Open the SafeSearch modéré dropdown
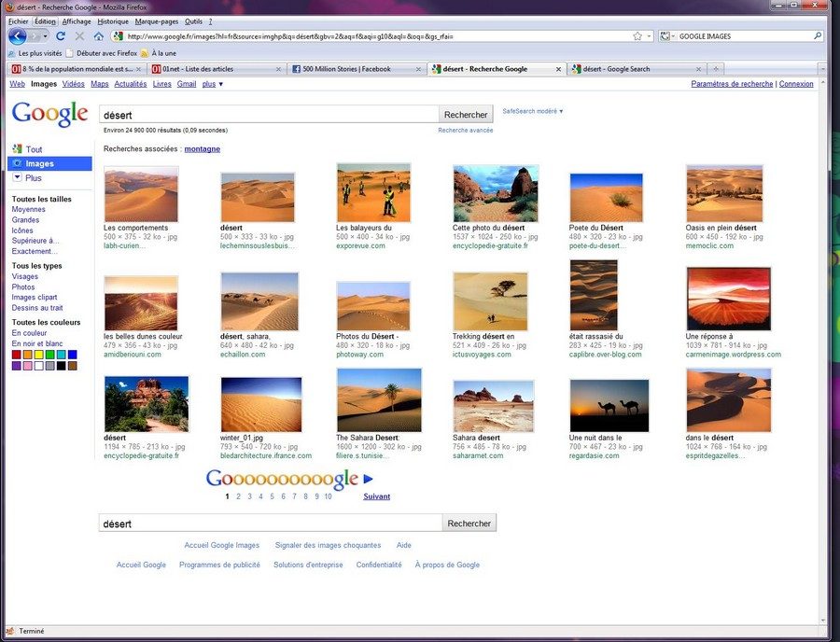This screenshot has height=642, width=840. click(533, 111)
